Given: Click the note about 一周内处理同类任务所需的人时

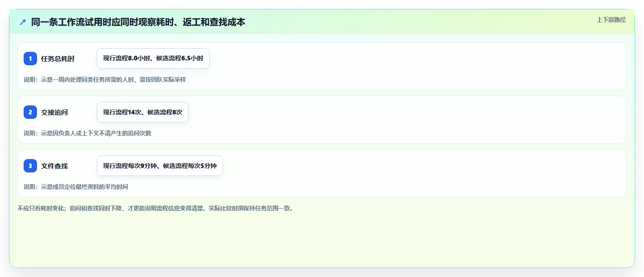Looking at the screenshot, I should (x=105, y=80).
